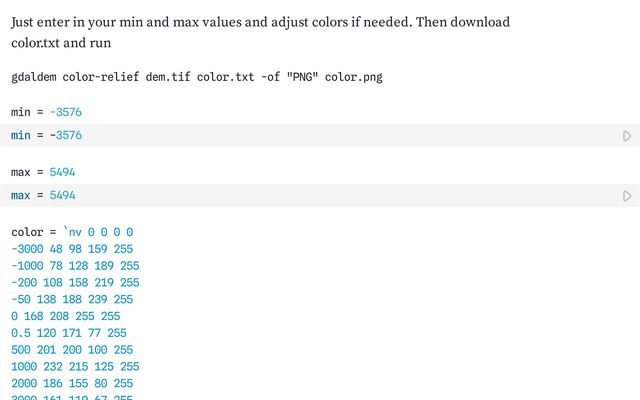Click the word 'max' in output line
640x400 pixels.
tap(21, 173)
